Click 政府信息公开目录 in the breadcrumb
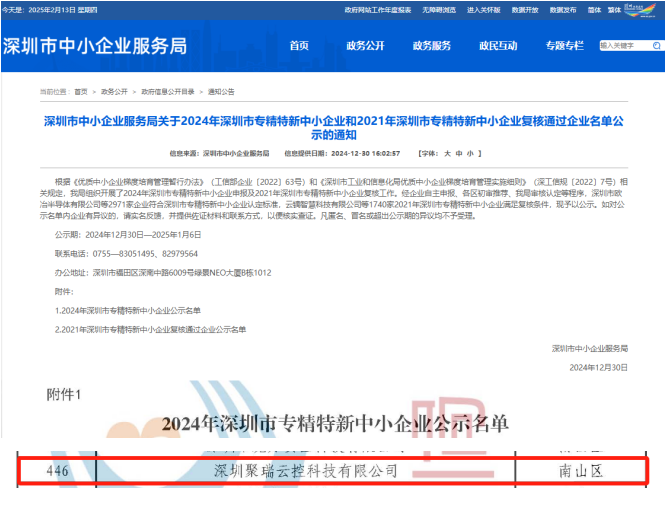The image size is (666, 515). [x=168, y=92]
